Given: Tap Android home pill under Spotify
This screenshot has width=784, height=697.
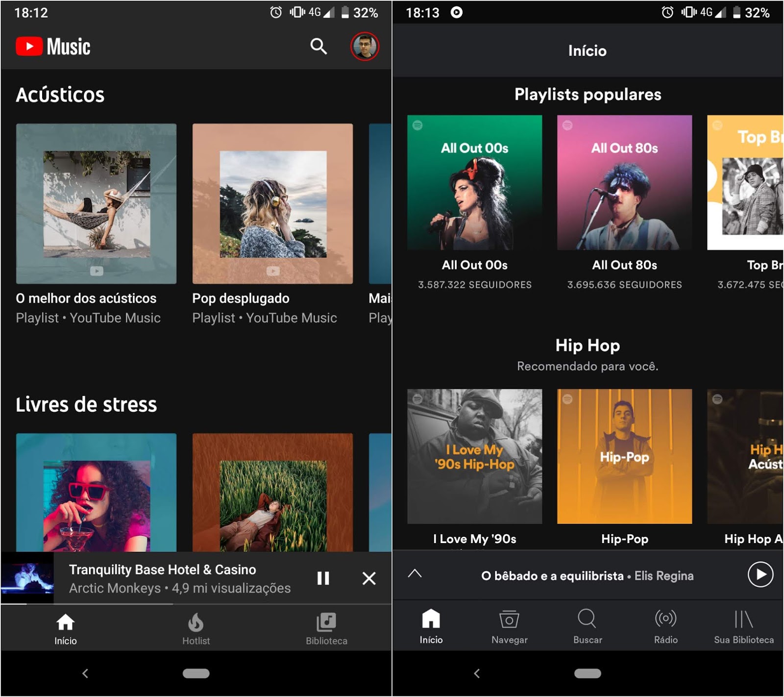Looking at the screenshot, I should click(588, 673).
